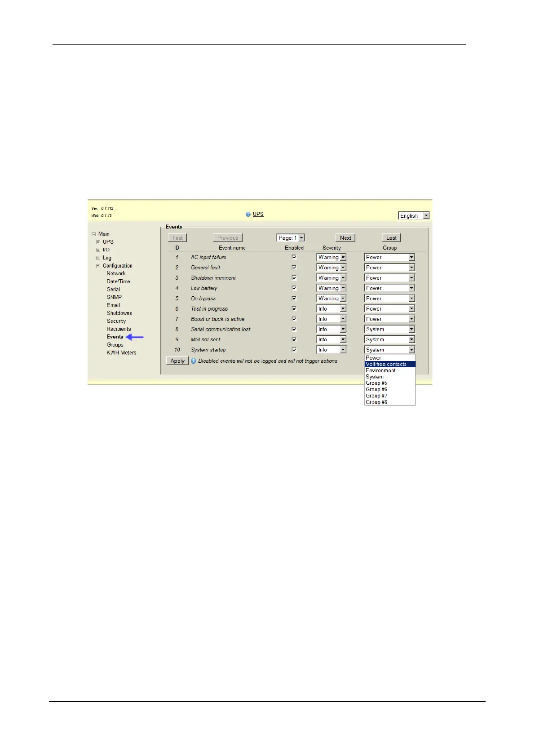
Task: Choose Power in the open group list
Action: 390,358
